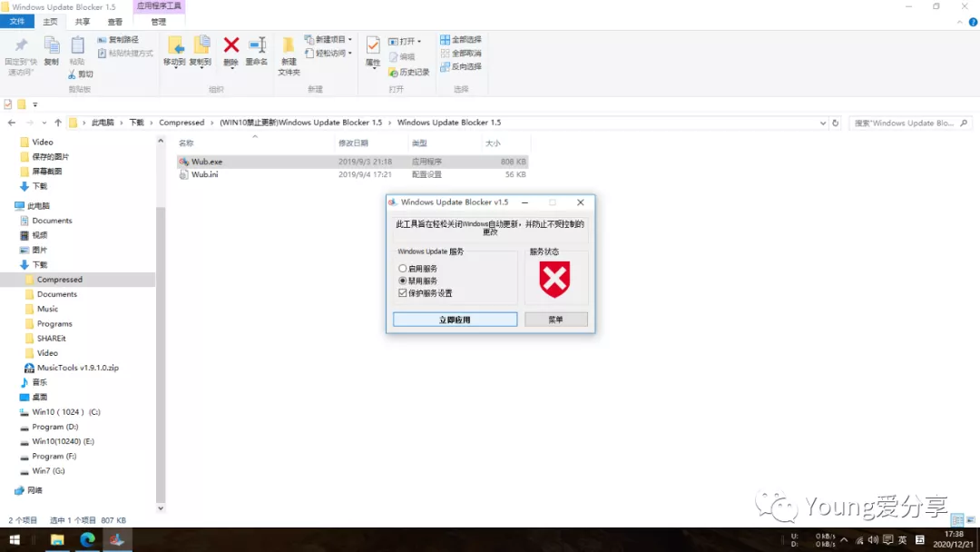Image resolution: width=980 pixels, height=552 pixels.
Task: Select the Network (网络) item in the tree
Action: pos(34,491)
